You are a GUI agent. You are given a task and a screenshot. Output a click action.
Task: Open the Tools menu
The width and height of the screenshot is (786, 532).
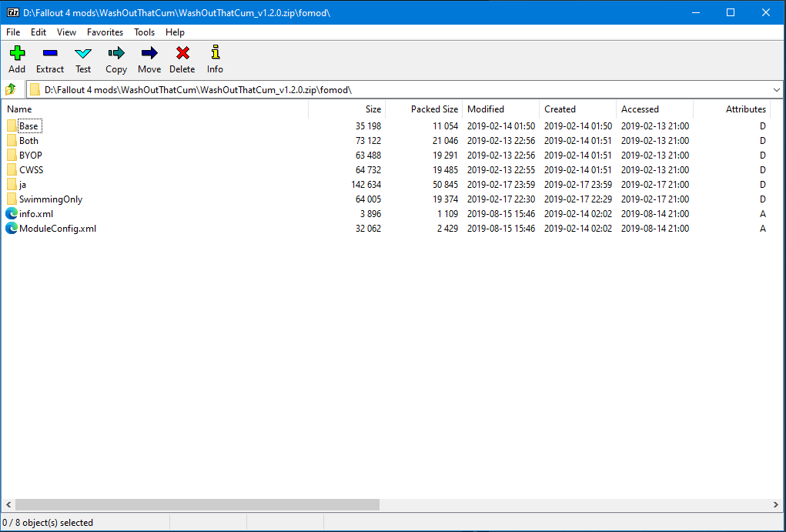(x=144, y=32)
